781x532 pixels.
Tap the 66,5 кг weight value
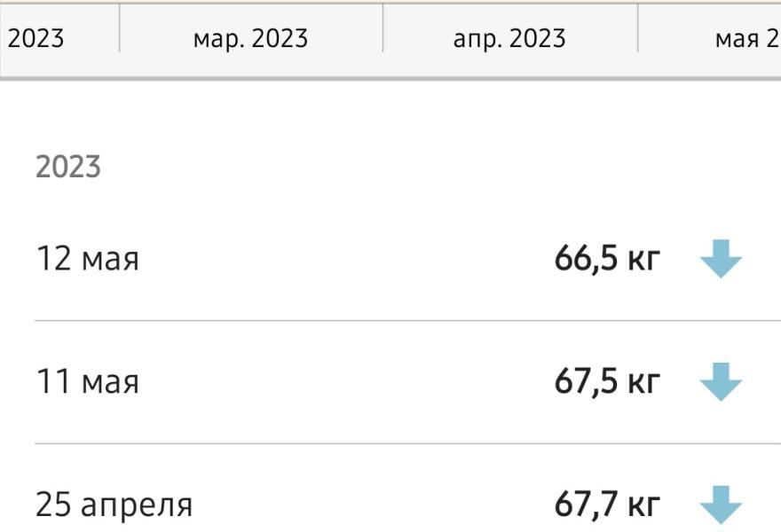[x=607, y=259]
